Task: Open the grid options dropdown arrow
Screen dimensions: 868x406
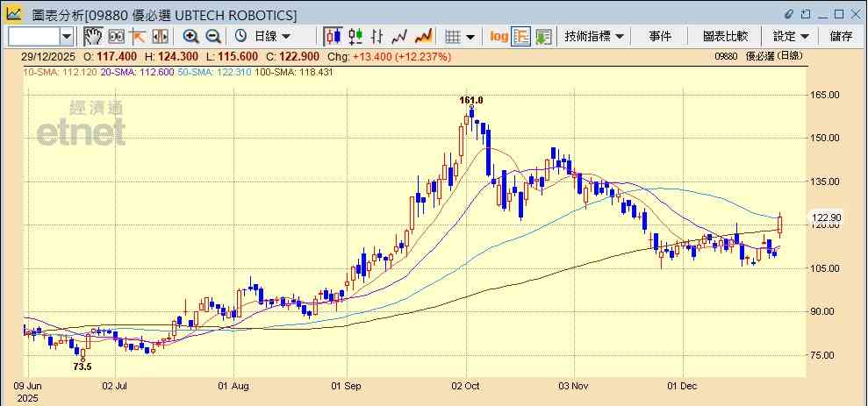Action: click(x=470, y=37)
